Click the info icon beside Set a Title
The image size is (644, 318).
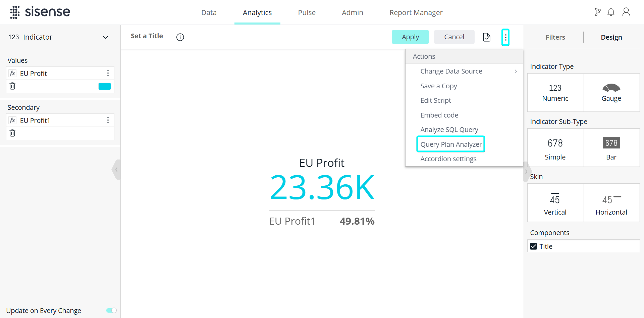180,37
